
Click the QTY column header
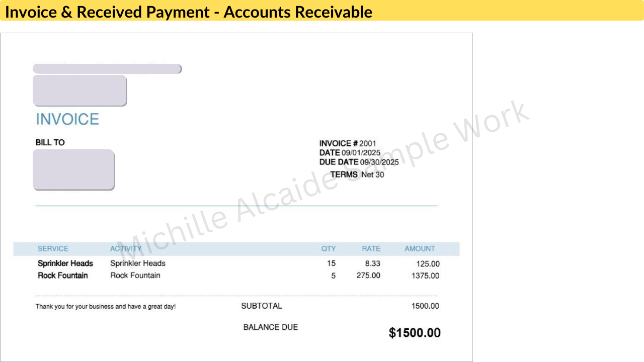click(x=329, y=248)
